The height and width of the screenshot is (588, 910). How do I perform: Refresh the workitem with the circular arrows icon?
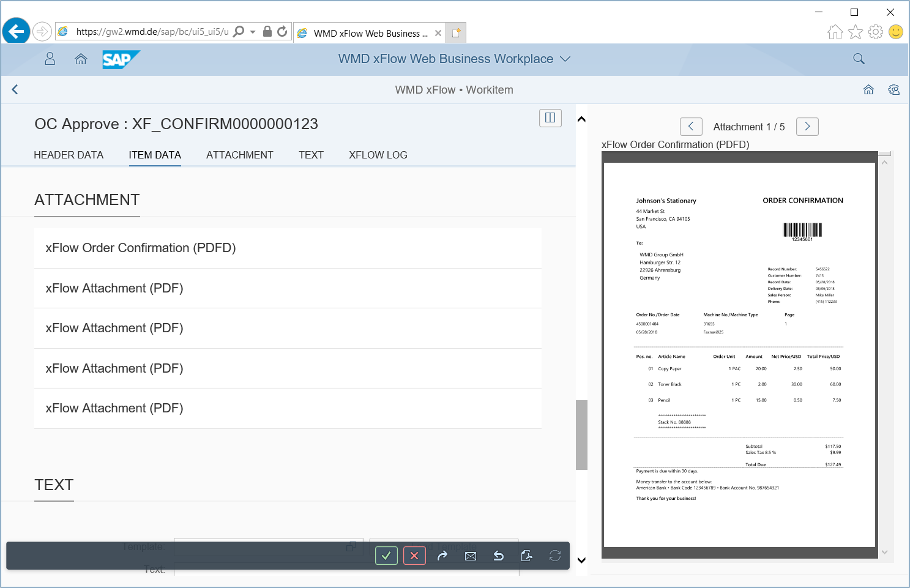pos(555,556)
